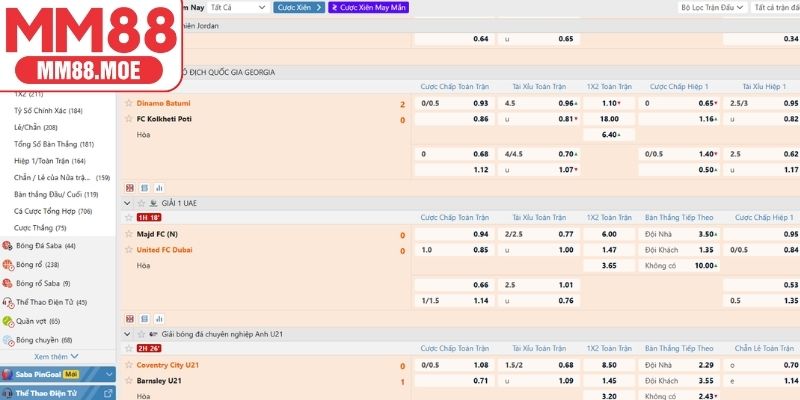Favorite the Dinamo Batumi team star
Viewport: 800px width, 400px height.
tap(128, 104)
